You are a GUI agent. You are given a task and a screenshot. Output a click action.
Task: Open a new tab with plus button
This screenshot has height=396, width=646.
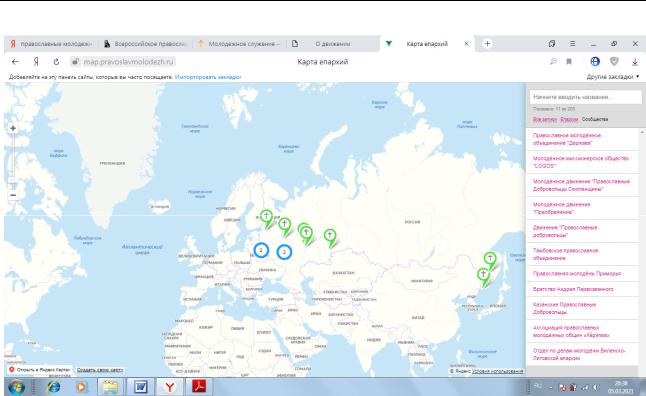[487, 43]
